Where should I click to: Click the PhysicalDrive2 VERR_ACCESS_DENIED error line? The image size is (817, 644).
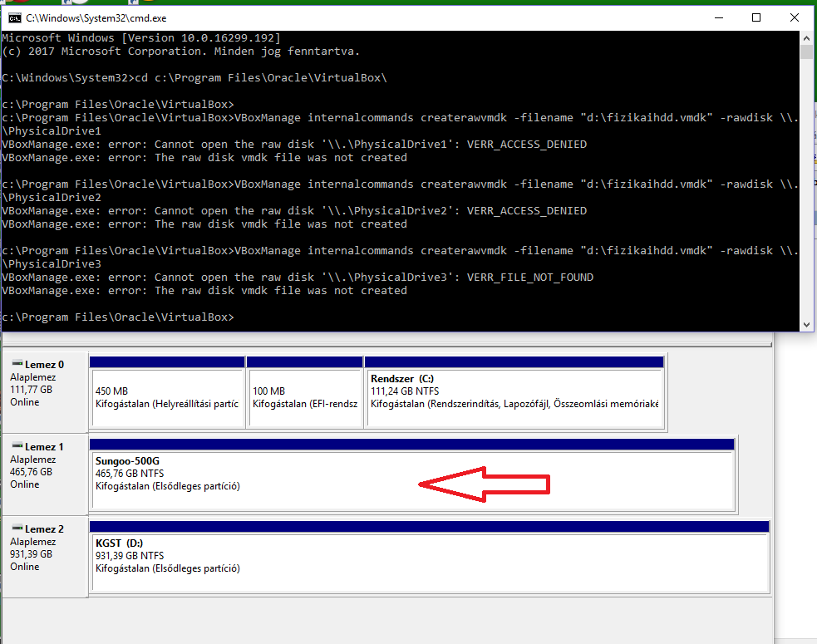point(294,211)
